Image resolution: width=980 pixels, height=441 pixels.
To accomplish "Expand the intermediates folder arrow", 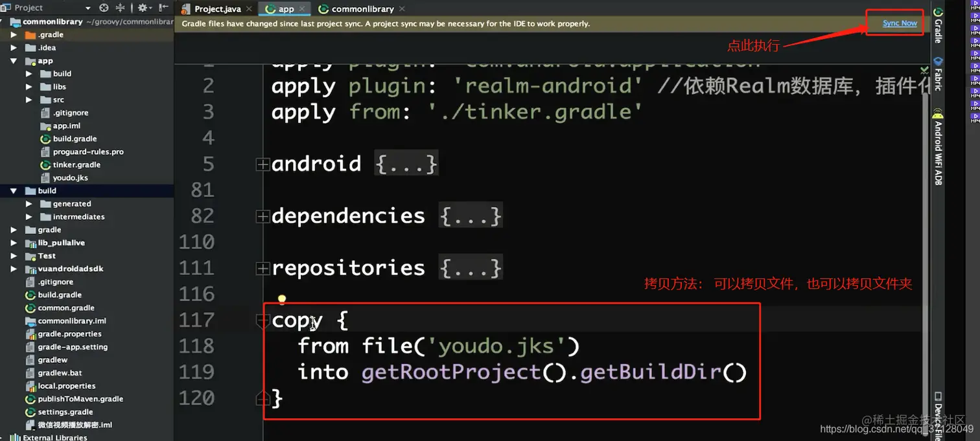I will 29,217.
